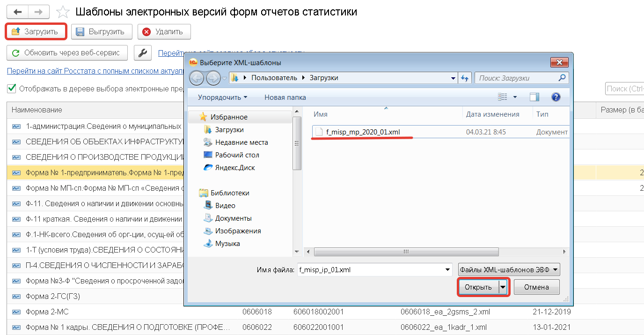This screenshot has height=335, width=644.
Task: Expand the Открыть button dropdown arrow
Action: tap(503, 287)
